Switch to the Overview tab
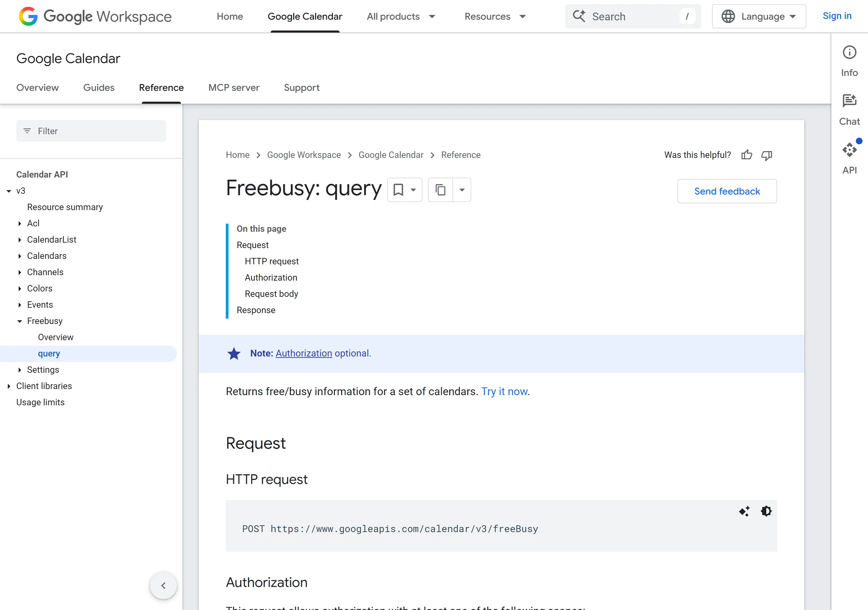Image resolution: width=868 pixels, height=610 pixels. point(37,87)
